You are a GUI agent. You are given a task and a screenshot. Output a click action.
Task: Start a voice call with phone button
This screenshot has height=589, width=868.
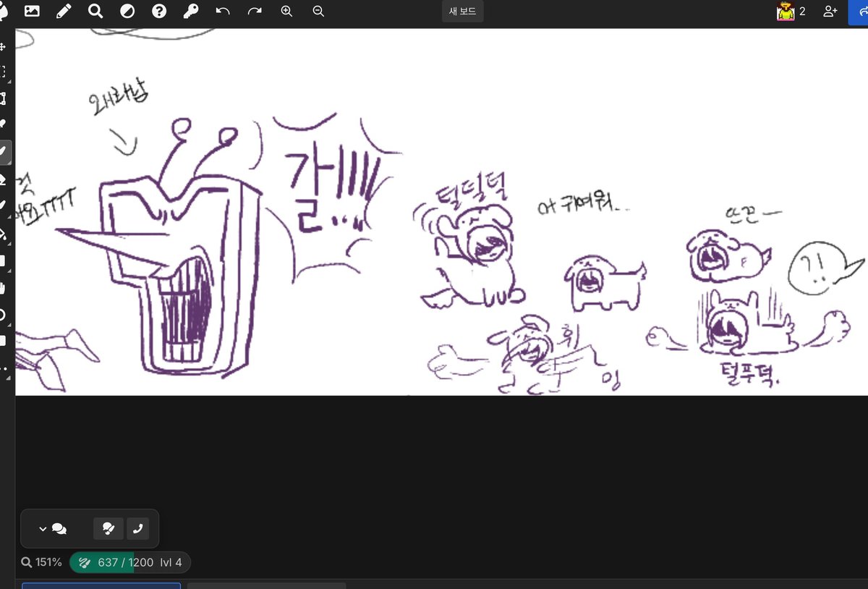tap(137, 529)
